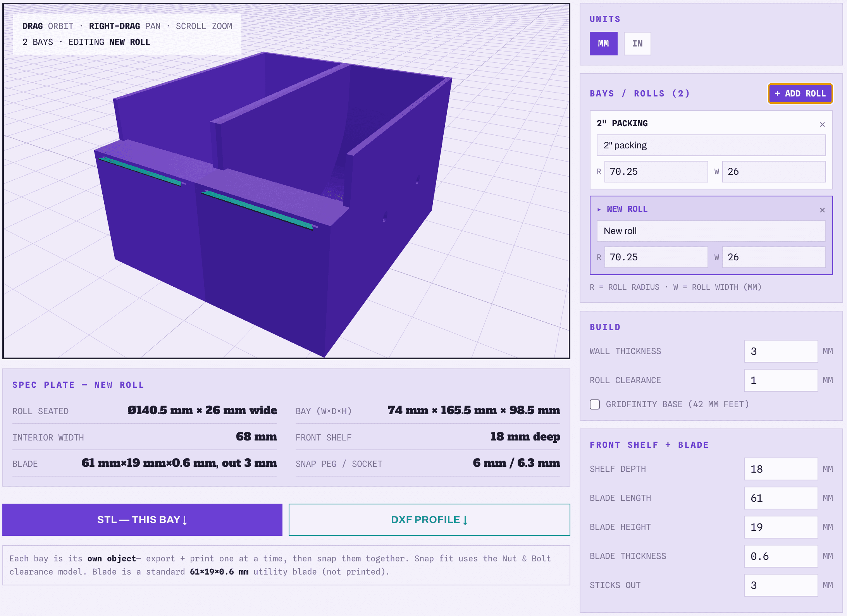Screen dimensions: 847x616
Task: Click the BUILD section heading
Action: click(605, 327)
